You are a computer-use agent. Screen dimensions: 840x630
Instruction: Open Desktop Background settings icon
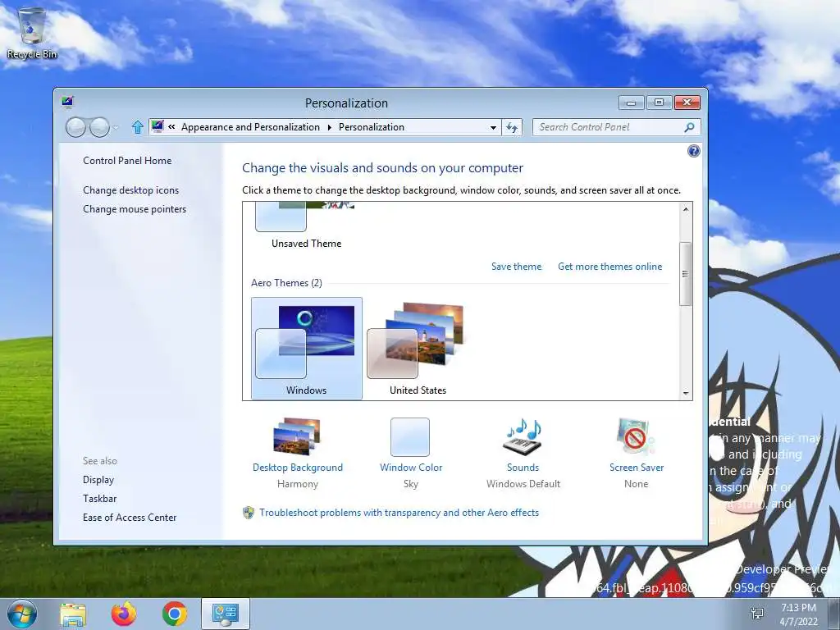[297, 436]
